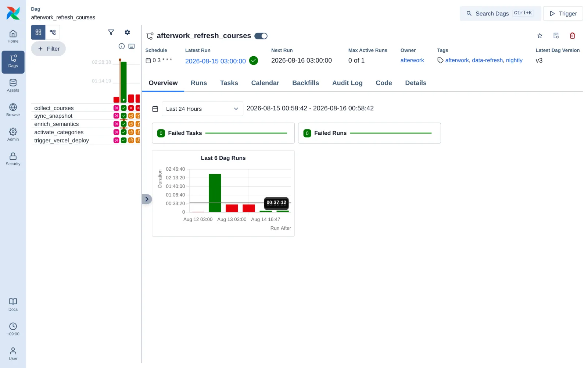This screenshot has height=368, width=588.
Task: Open the Home page in sidebar
Action: tap(13, 36)
